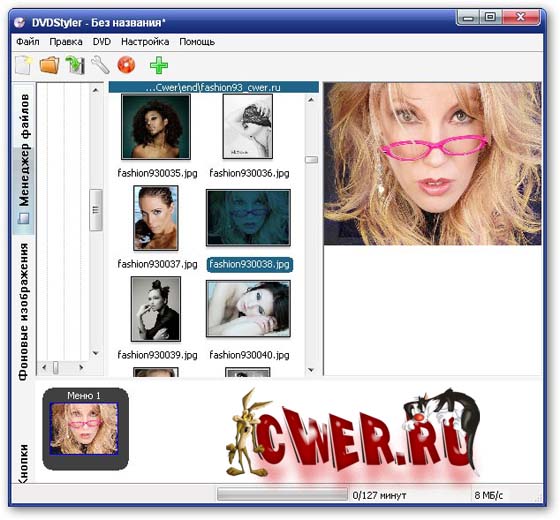560x520 pixels.
Task: Click the thumbnail list scroll up arrow
Action: pyautogui.click(x=311, y=100)
